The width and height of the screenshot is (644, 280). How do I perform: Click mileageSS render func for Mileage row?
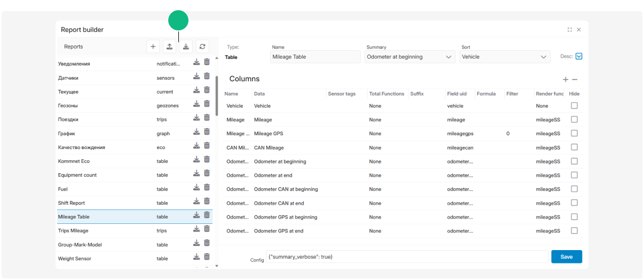[x=548, y=120]
